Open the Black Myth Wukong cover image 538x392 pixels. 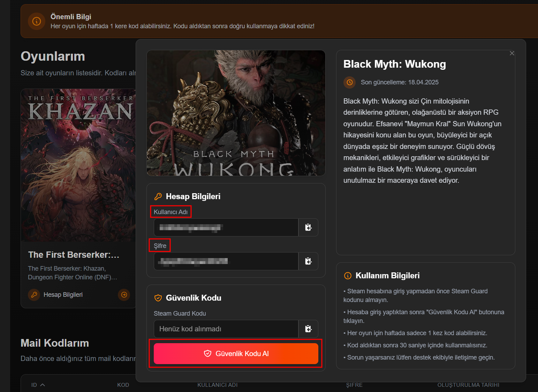click(x=236, y=113)
